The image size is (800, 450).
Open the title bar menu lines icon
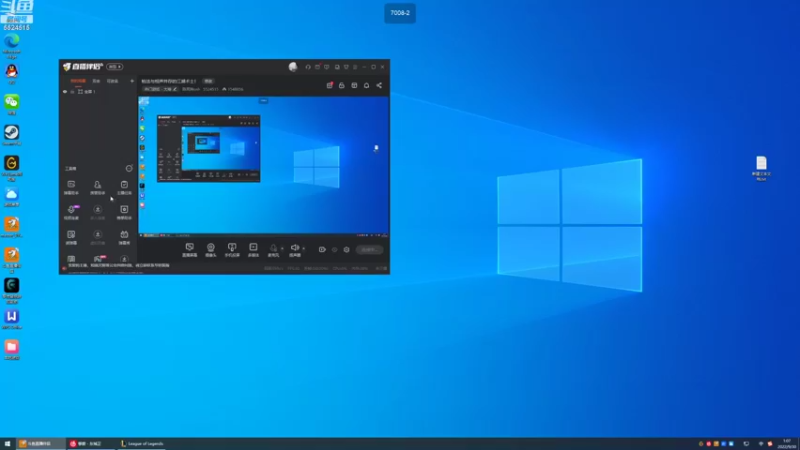[355, 67]
